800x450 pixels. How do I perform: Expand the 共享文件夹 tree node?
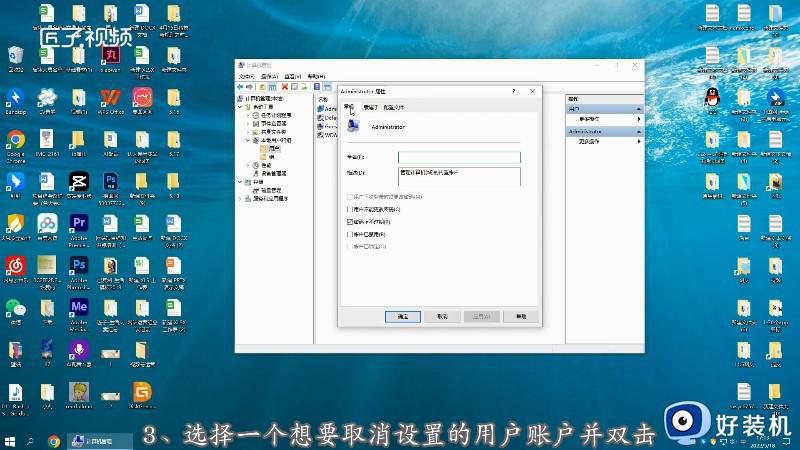point(248,132)
